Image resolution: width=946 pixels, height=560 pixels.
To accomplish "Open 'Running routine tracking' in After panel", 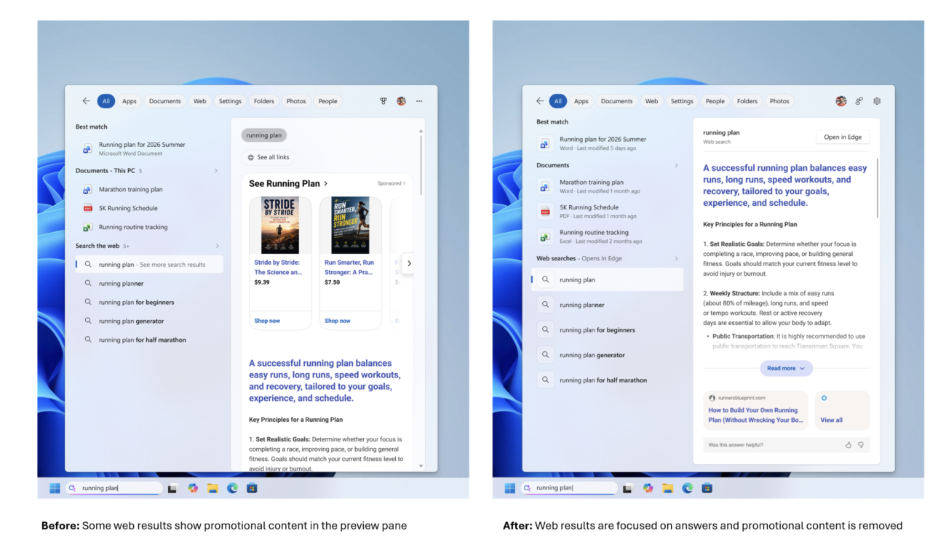I will [x=607, y=236].
